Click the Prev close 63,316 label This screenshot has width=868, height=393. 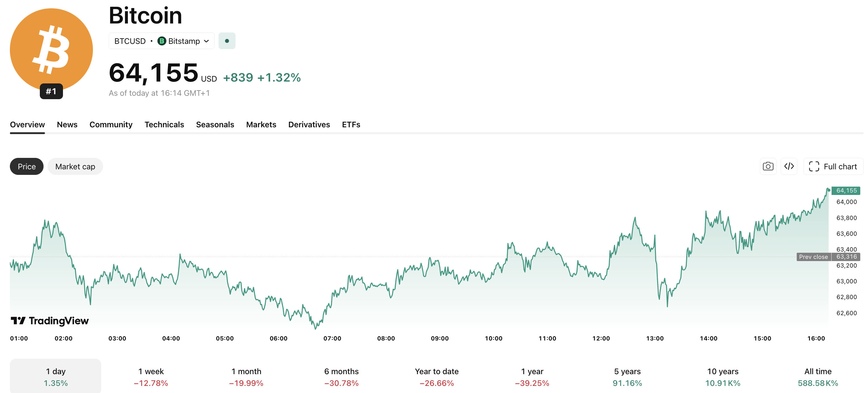(828, 257)
